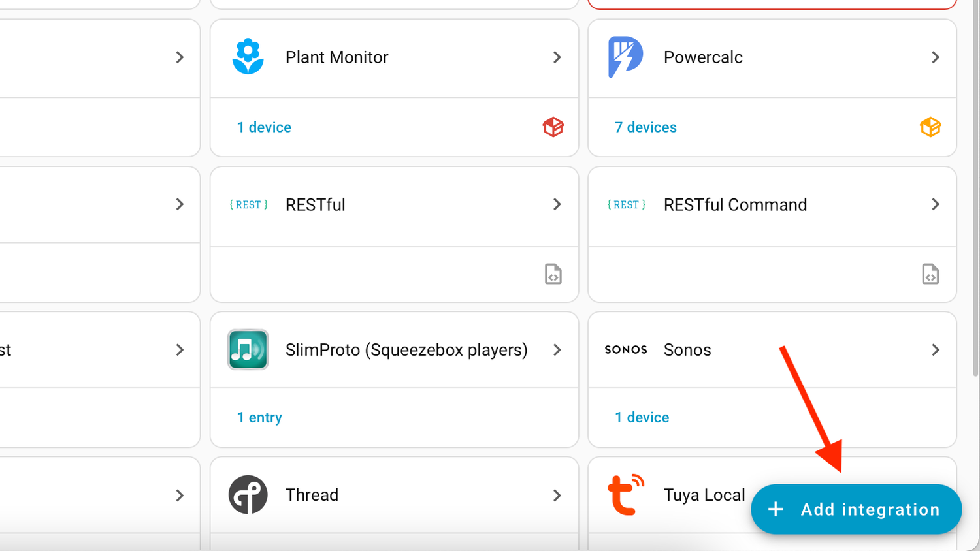Open Plant Monitor 1 device link
This screenshot has width=980, height=551.
tap(264, 127)
